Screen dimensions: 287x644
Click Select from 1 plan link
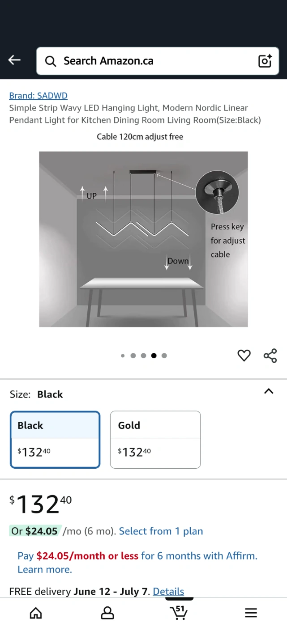pyautogui.click(x=161, y=531)
